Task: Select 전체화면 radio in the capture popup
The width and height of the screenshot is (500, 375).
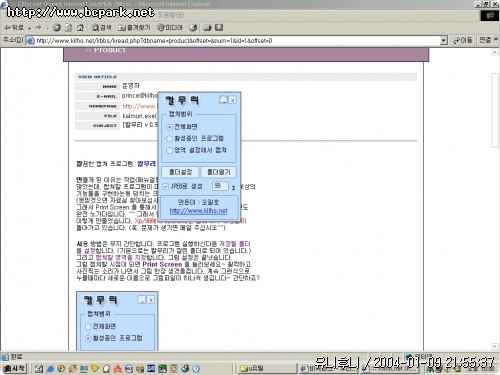Action: tap(182, 127)
